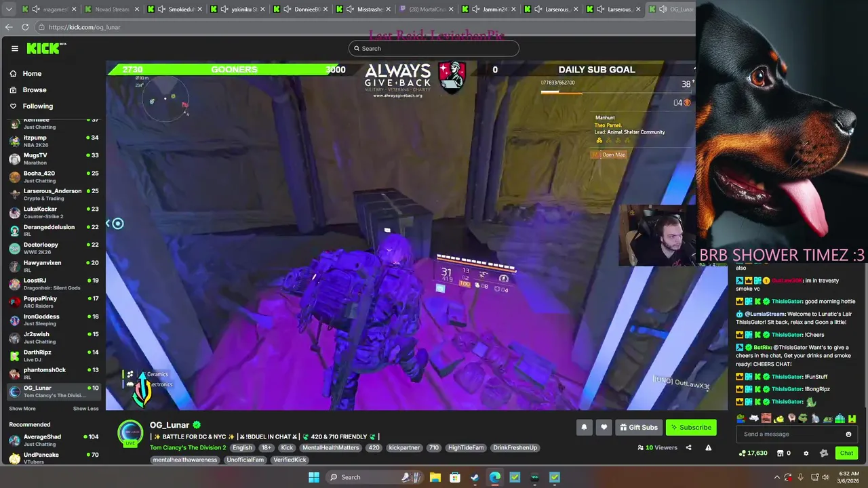This screenshot has height=488, width=868.
Task: Click the notification bell button
Action: (x=584, y=427)
